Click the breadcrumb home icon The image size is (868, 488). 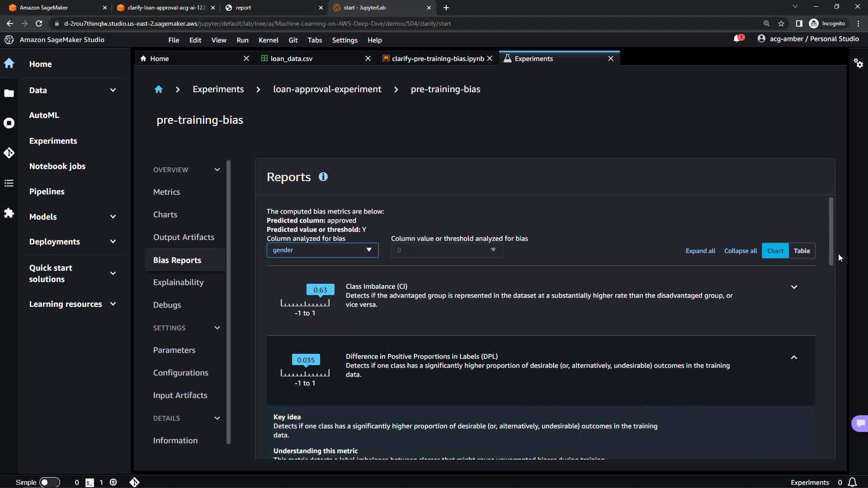click(158, 89)
